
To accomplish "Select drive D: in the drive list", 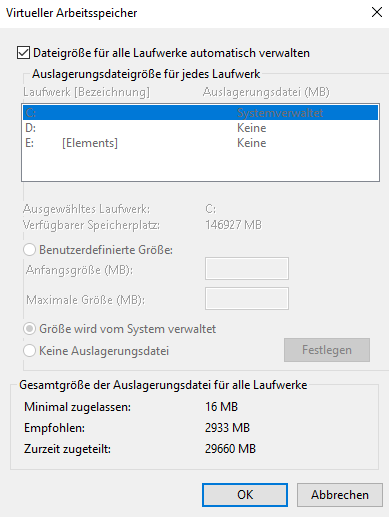I will click(x=200, y=128).
